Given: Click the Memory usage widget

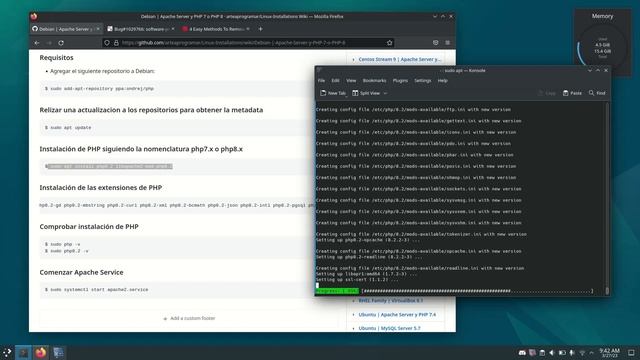Looking at the screenshot, I should (602, 42).
